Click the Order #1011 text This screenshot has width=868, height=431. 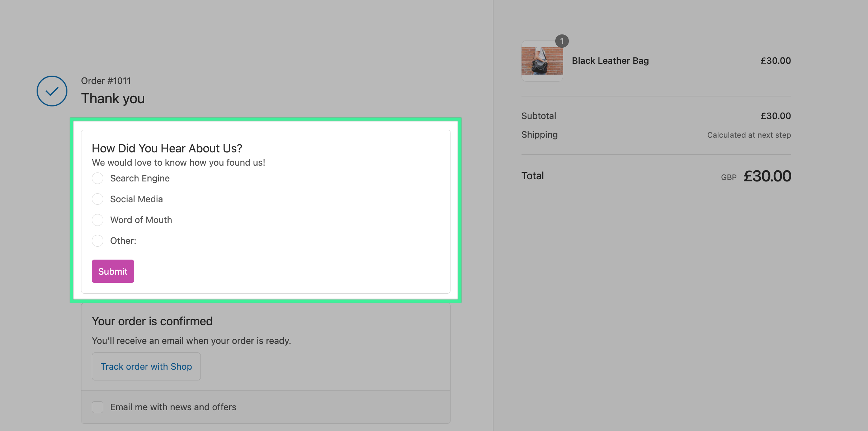point(106,81)
